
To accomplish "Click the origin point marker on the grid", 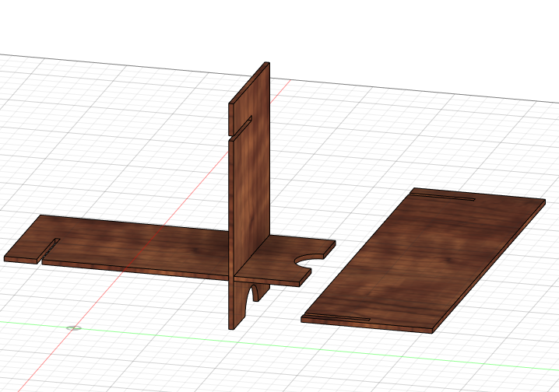I will tap(74, 327).
